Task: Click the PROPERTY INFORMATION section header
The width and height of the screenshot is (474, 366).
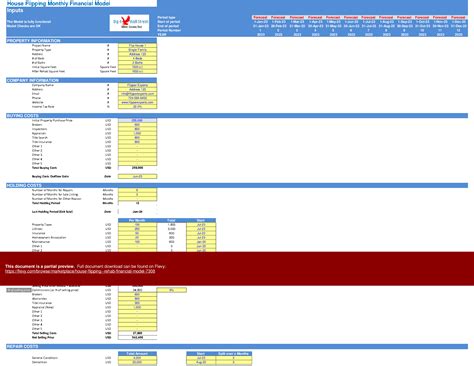Action: pos(81,41)
